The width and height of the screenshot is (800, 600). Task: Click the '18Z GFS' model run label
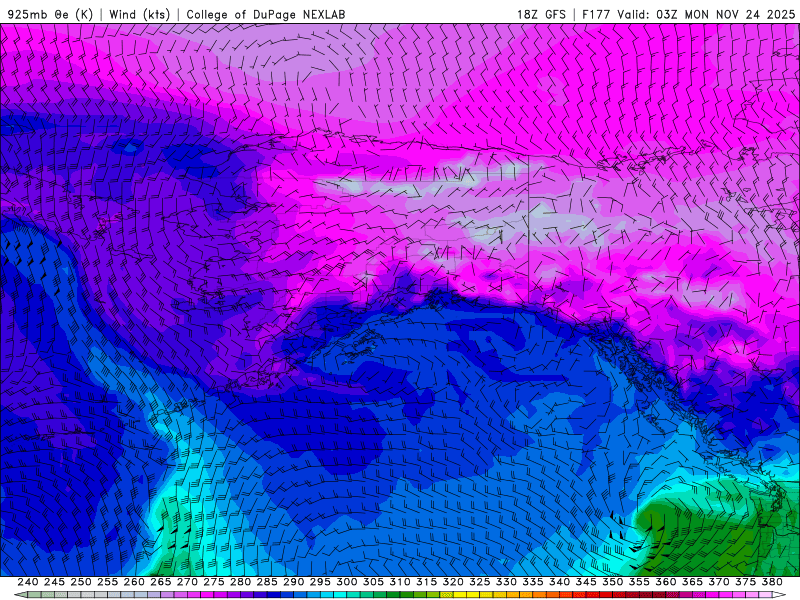[541, 14]
